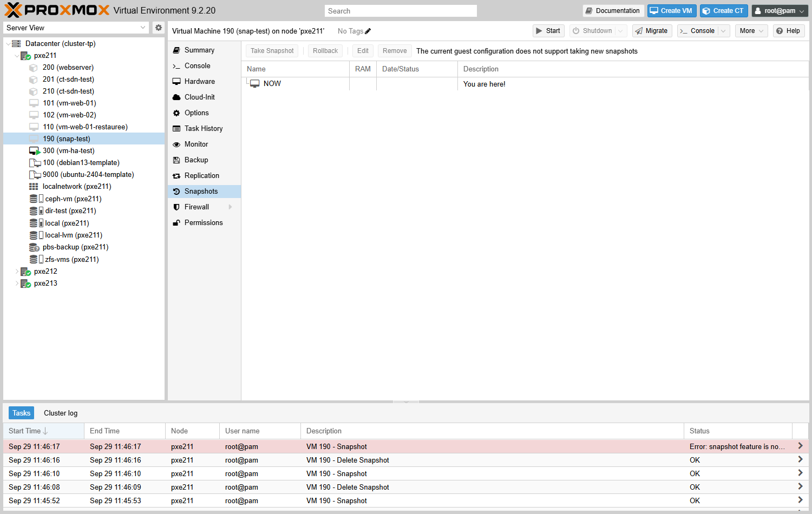Open the Task History menu item

204,129
